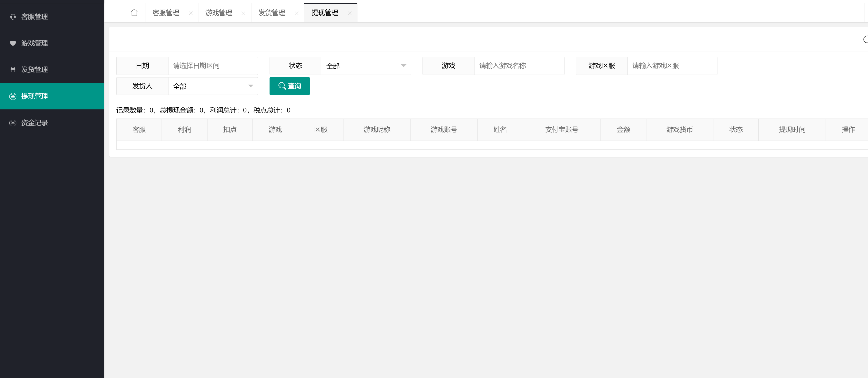Click the headset icon beside 客服管理 in sidebar

pos(13,17)
